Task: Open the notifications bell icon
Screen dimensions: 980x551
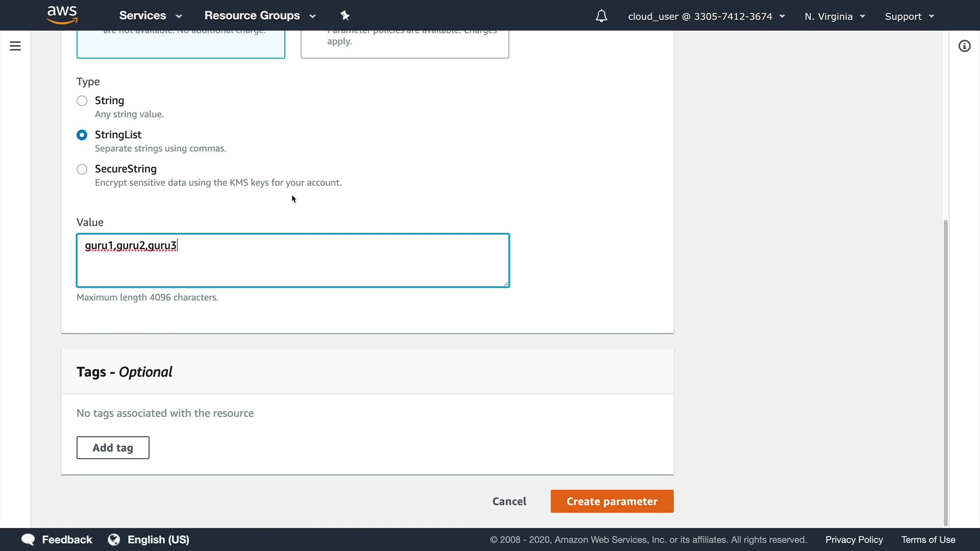Action: pyautogui.click(x=601, y=16)
